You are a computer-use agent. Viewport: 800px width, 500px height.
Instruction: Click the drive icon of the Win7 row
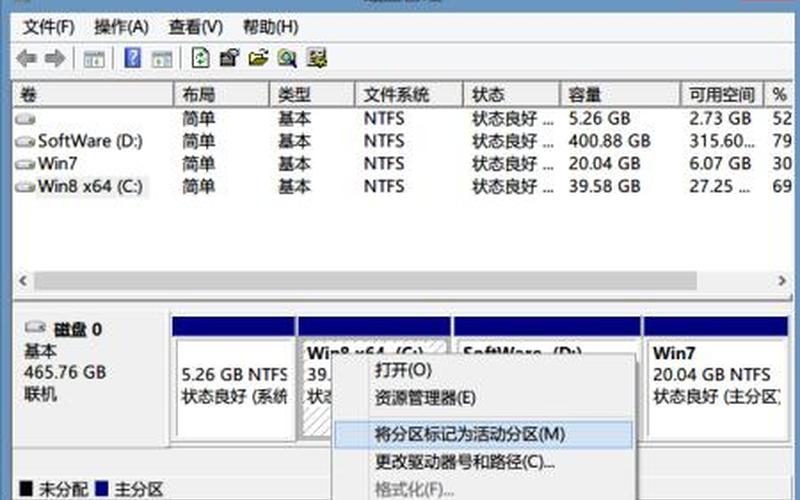coord(25,164)
